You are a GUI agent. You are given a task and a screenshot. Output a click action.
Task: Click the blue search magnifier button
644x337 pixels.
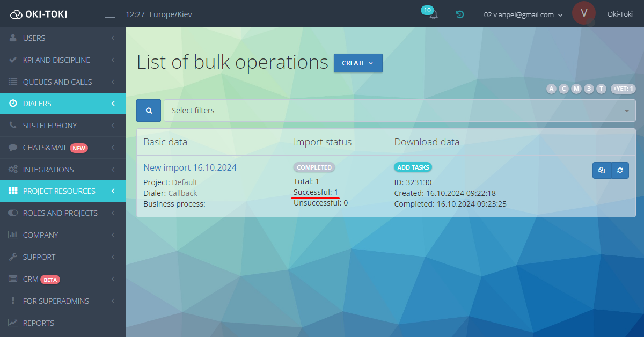coord(149,111)
